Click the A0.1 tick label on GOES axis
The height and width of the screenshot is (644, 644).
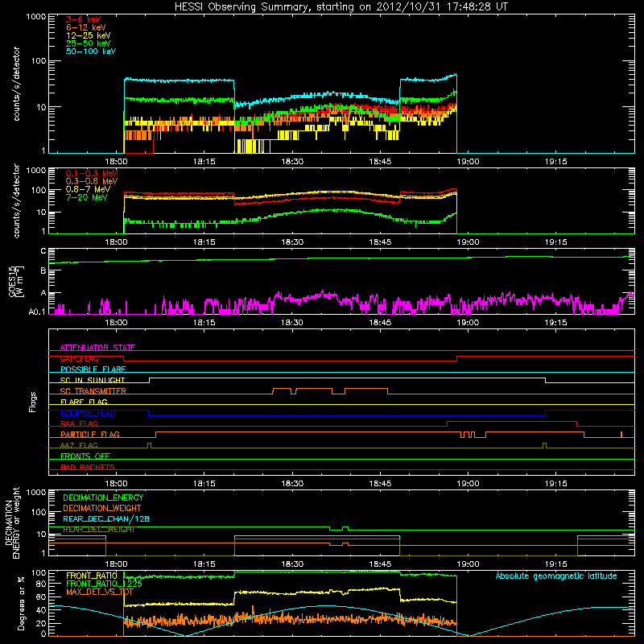pos(37,312)
